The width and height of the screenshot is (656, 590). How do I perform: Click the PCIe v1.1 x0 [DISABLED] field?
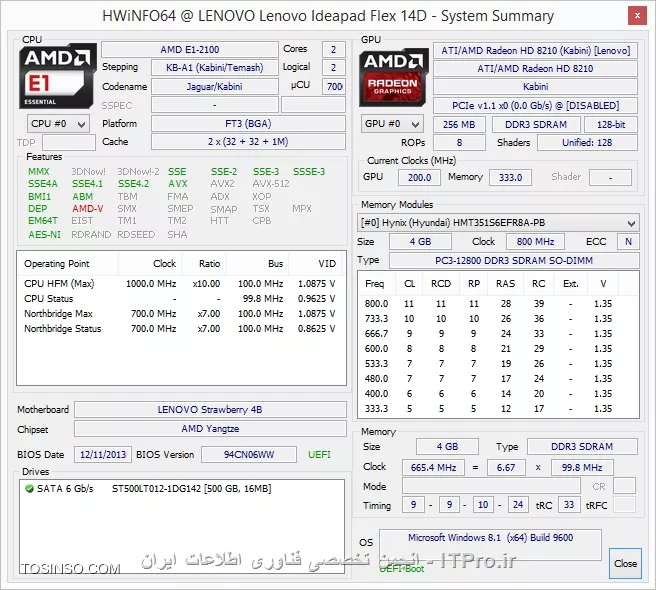coord(535,105)
